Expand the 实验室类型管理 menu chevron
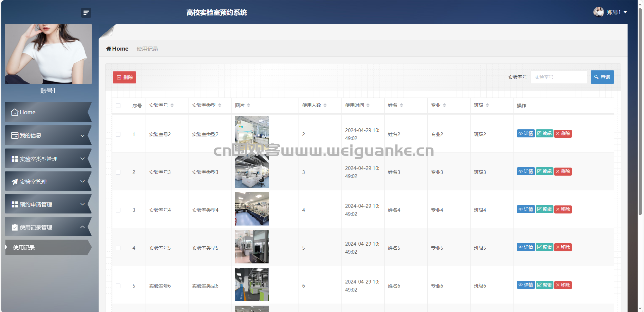 click(83, 159)
